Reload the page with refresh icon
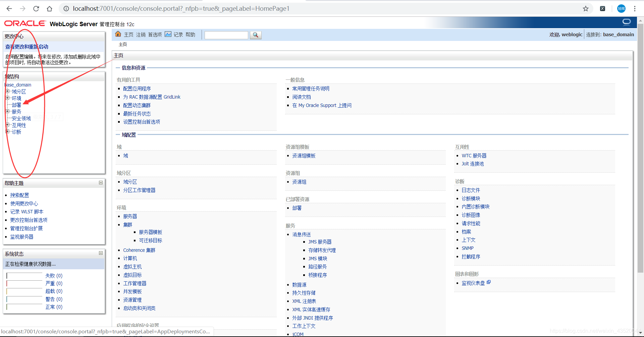The image size is (644, 337). point(36,9)
